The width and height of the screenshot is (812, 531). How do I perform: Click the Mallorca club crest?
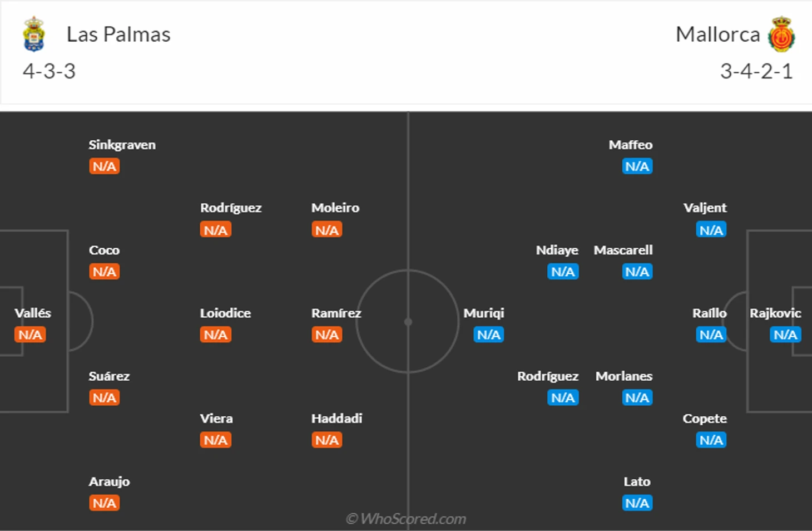(x=781, y=35)
